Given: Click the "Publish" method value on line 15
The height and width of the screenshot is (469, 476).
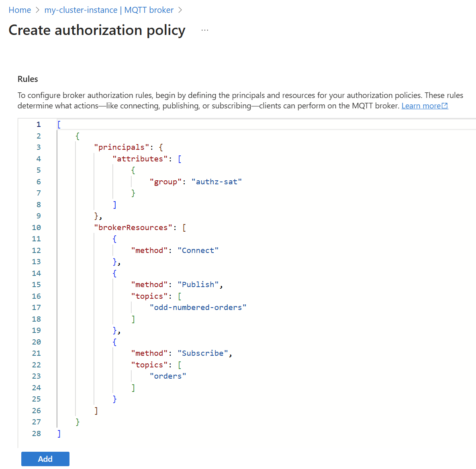Looking at the screenshot, I should click(x=198, y=284).
